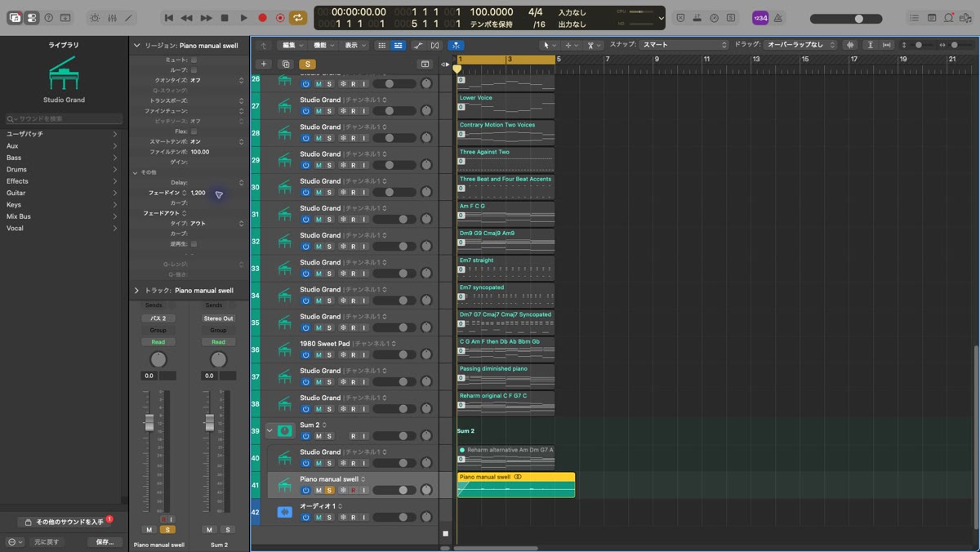
Task: Select the Guitar category in library
Action: tap(60, 193)
